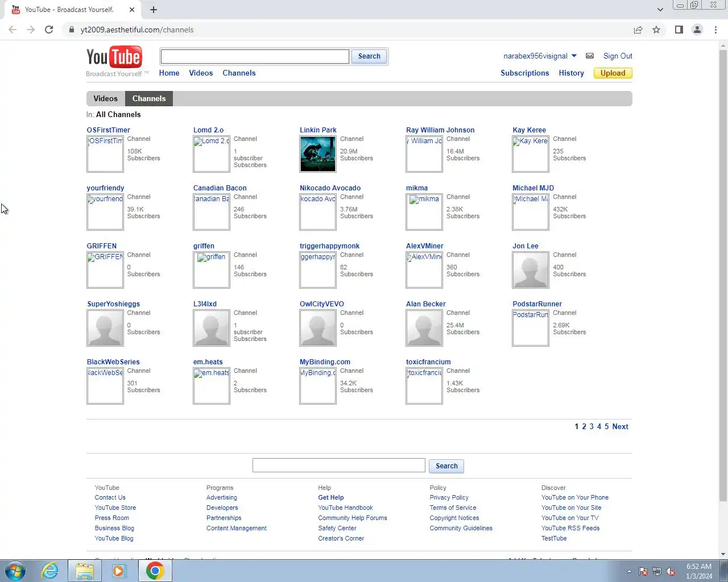Image resolution: width=728 pixels, height=582 pixels.
Task: Close the YouTube browser tab
Action: click(132, 10)
